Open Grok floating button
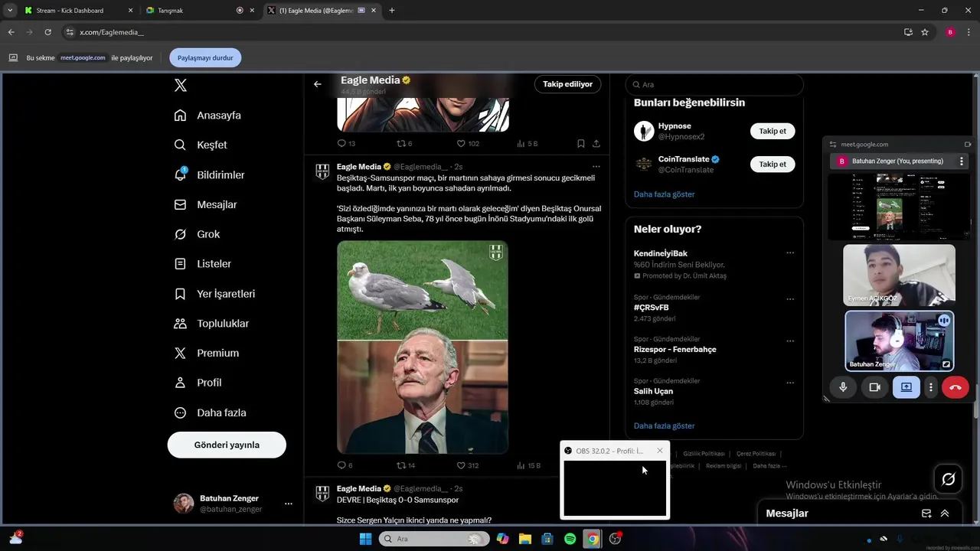980x551 pixels. pos(949,479)
